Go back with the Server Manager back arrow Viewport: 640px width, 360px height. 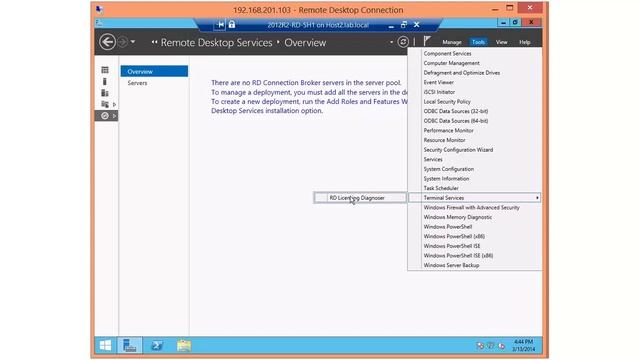pyautogui.click(x=107, y=42)
